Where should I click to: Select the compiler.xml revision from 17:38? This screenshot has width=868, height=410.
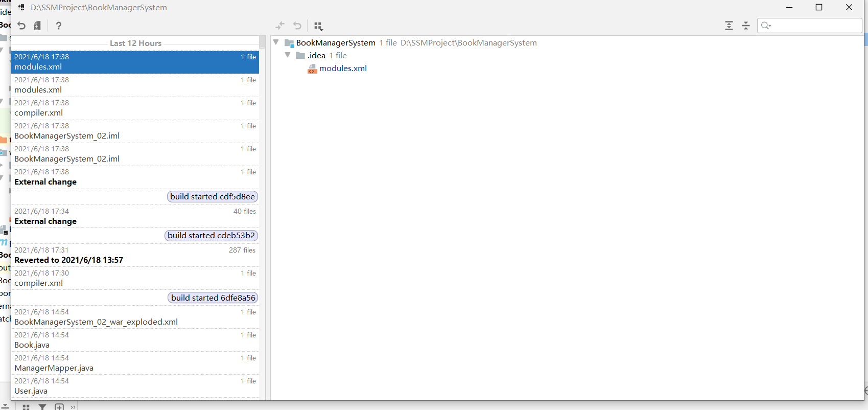point(135,108)
